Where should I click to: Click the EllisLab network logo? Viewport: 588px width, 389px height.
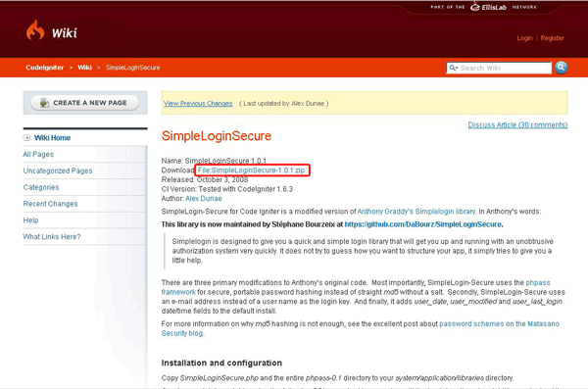[489, 7]
